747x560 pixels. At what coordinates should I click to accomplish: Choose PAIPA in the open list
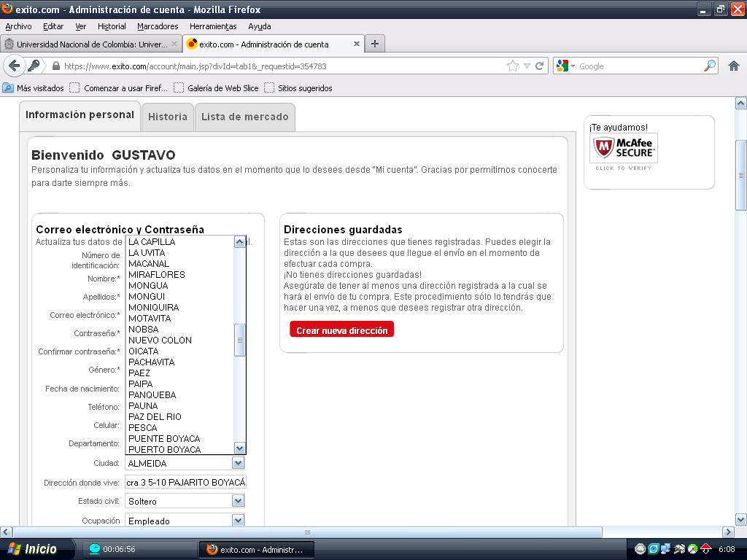(140, 384)
